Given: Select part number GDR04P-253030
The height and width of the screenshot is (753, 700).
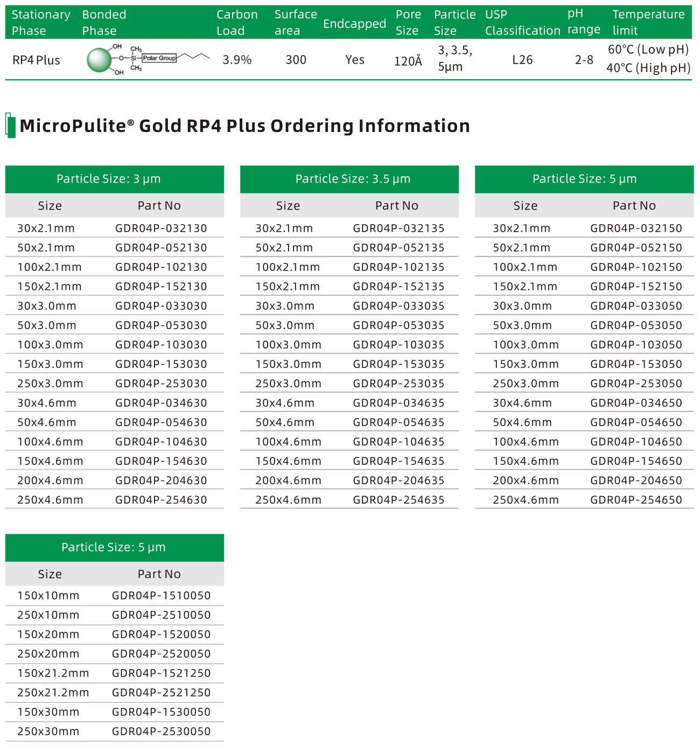Looking at the screenshot, I should (x=162, y=384).
